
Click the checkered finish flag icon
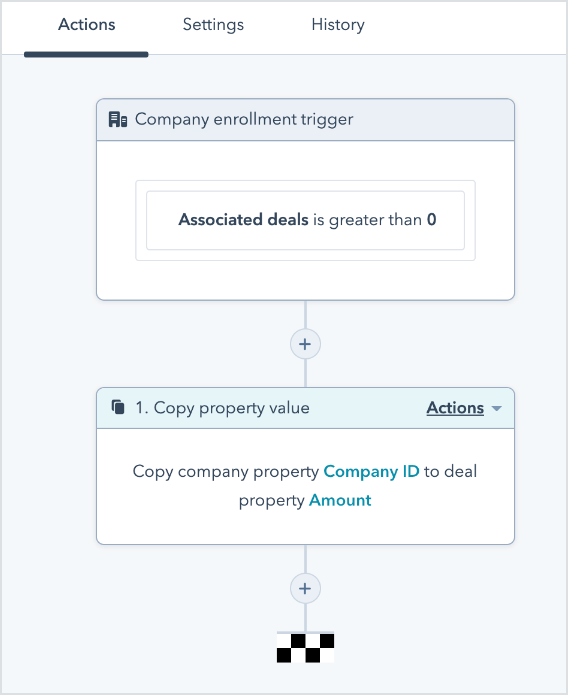click(x=306, y=648)
